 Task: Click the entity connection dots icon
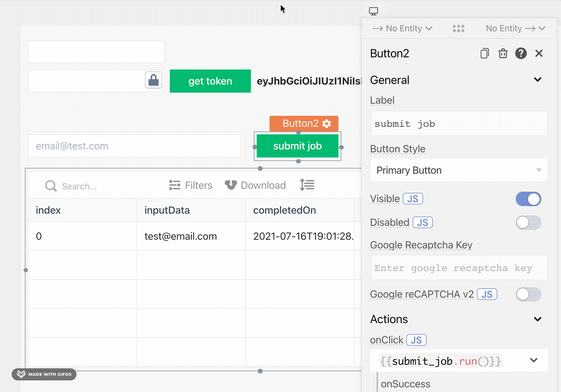click(458, 28)
